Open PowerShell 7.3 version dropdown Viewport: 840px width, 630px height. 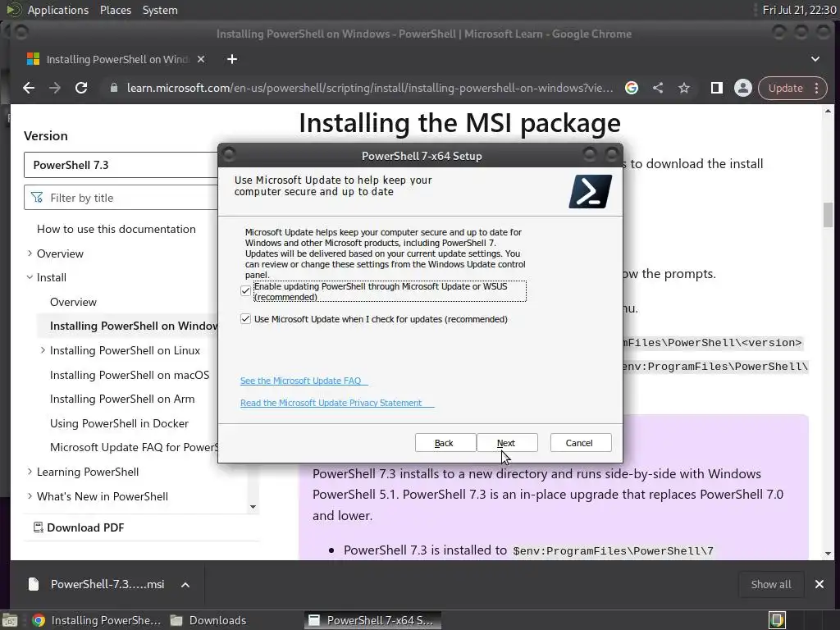click(121, 165)
